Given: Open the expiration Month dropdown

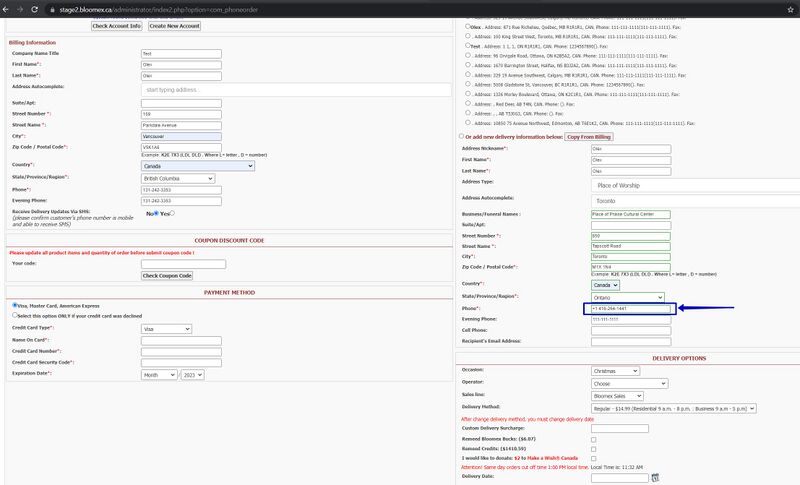Looking at the screenshot, I should (159, 375).
